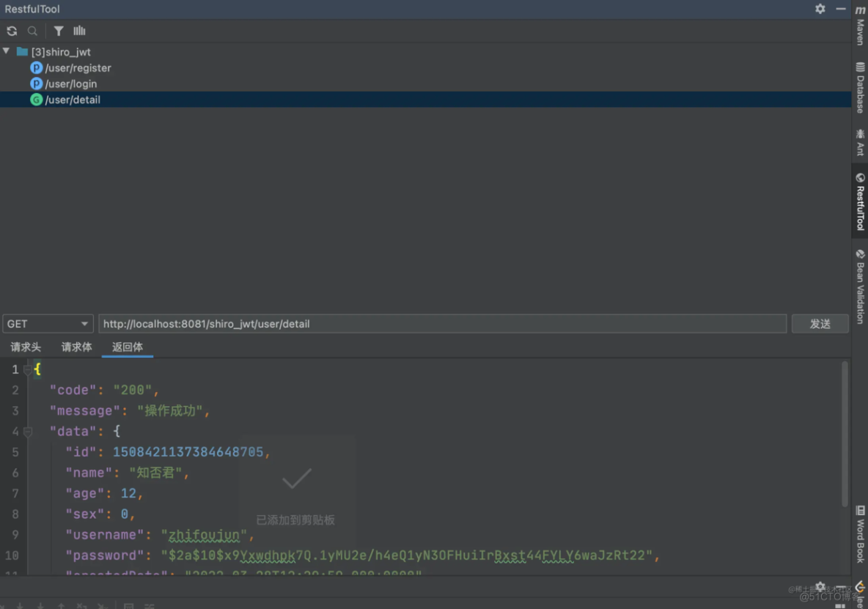Click the magnifier search icon in toolbar
This screenshot has width=868, height=609.
pos(32,31)
